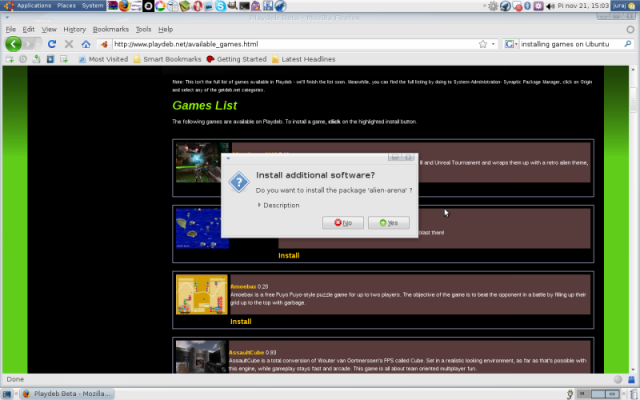
Task: Click the new-tab bookmark toolbar icon
Action: coord(9,59)
